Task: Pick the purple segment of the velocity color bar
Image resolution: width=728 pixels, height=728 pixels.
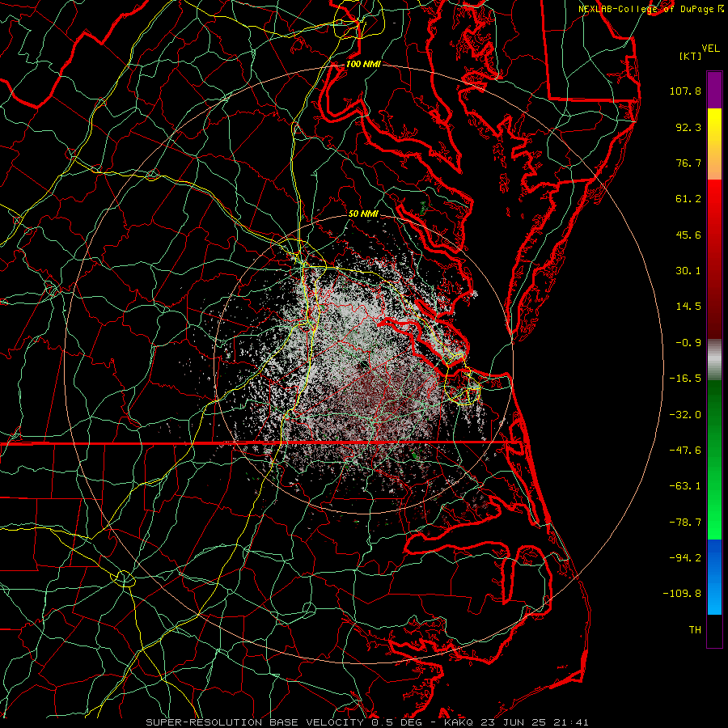Action: 714,90
